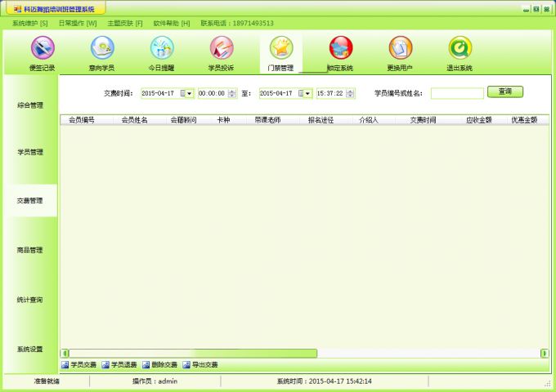This screenshot has width=556, height=392.
Task: Click the end time 15:37:22 spinner
Action: pyautogui.click(x=351, y=94)
